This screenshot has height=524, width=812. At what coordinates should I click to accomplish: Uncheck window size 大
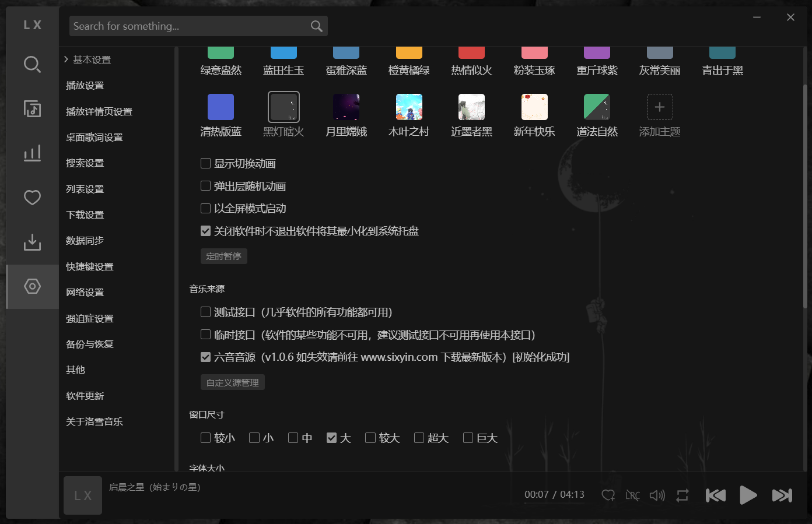point(331,438)
